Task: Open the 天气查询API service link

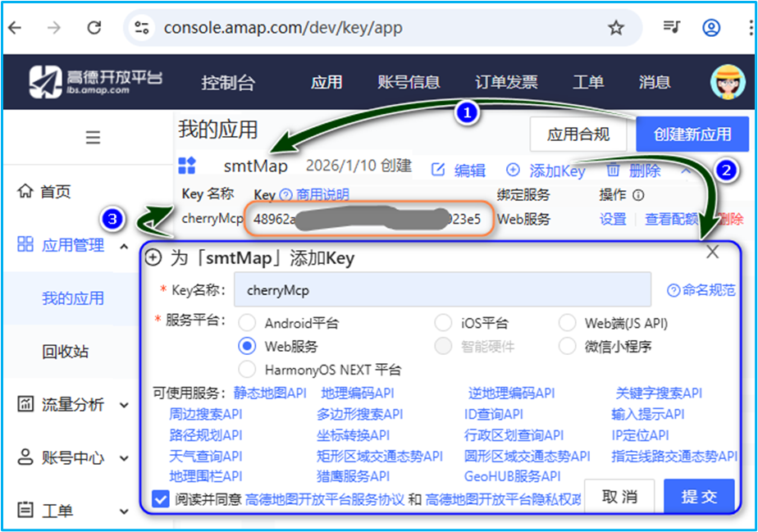Action: (x=206, y=456)
